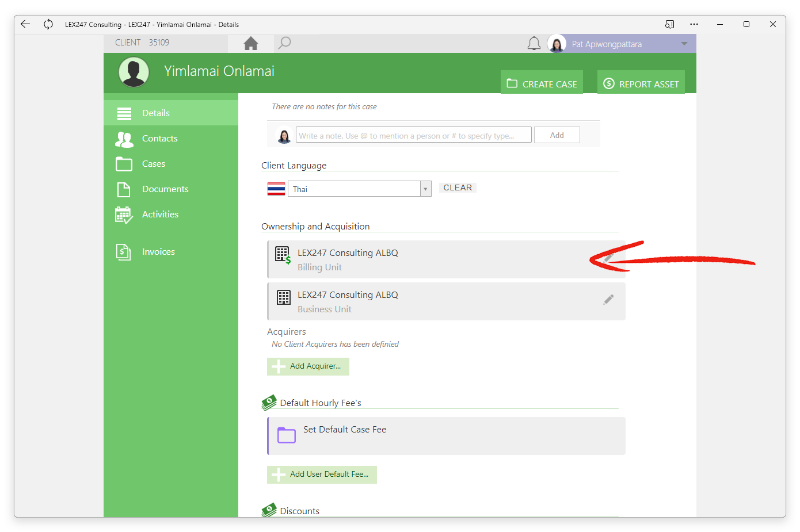Click Pat Apiwongpattara's profile picture
Screen dimensions: 800x532
557,44
